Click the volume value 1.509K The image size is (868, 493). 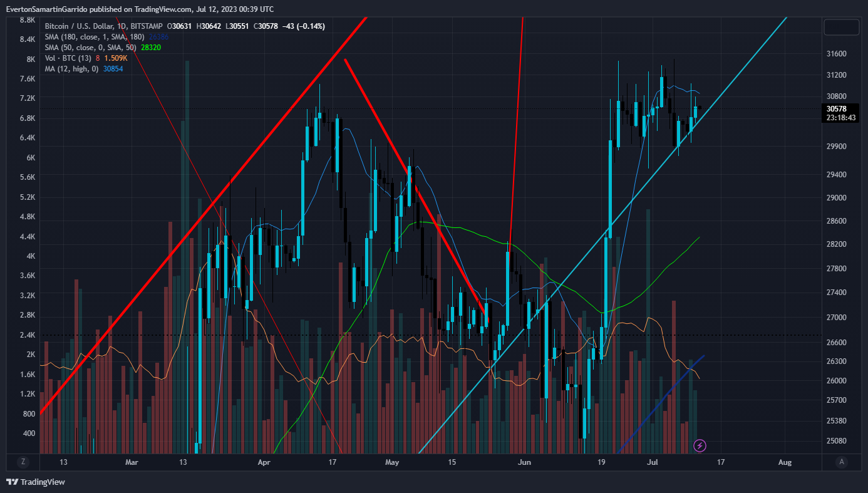pos(116,58)
